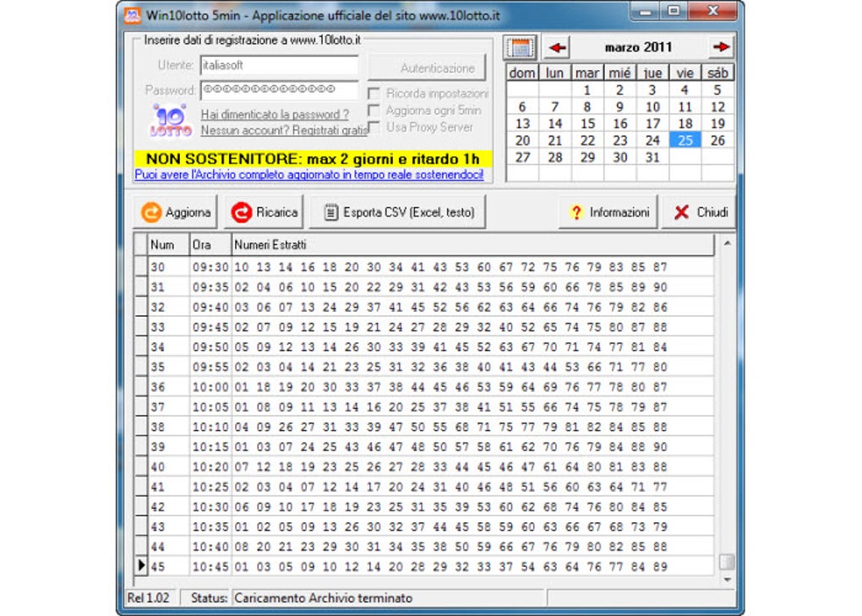The image size is (862, 616).
Task: Click time cell 10:05
Action: tap(210, 407)
